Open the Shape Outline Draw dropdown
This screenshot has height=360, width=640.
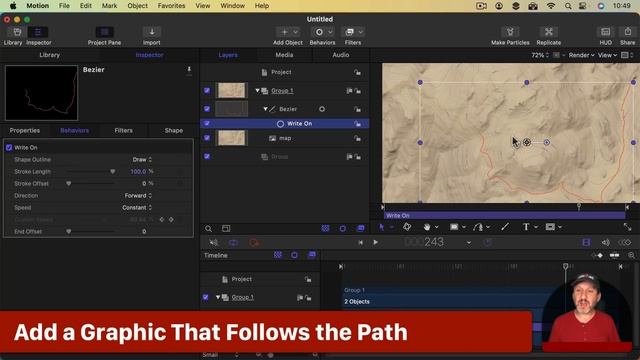pos(142,160)
